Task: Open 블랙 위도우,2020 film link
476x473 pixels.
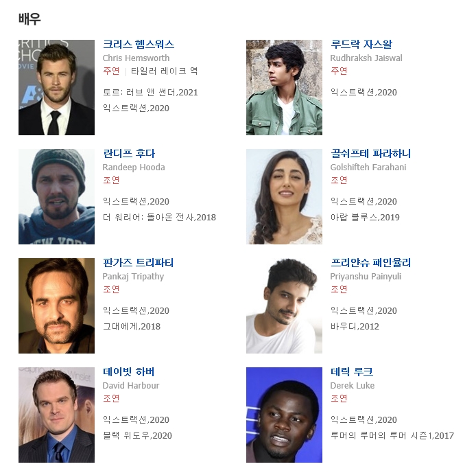Action: click(x=137, y=436)
